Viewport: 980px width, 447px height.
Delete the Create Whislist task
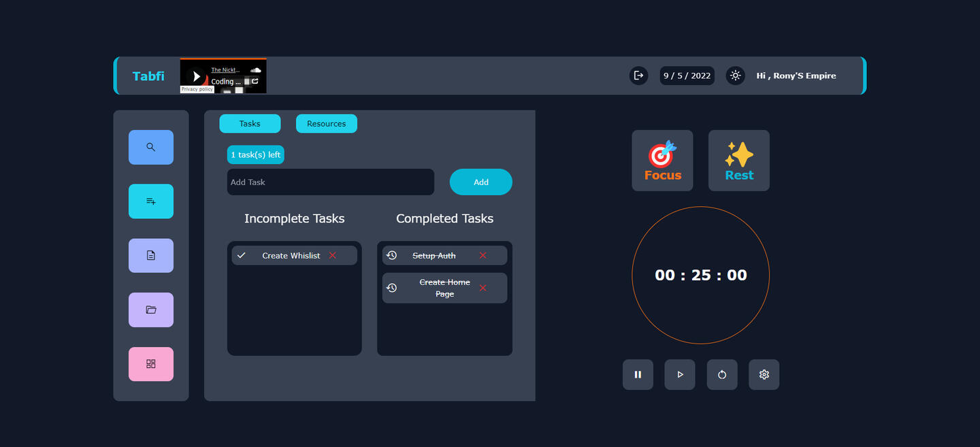(x=333, y=256)
